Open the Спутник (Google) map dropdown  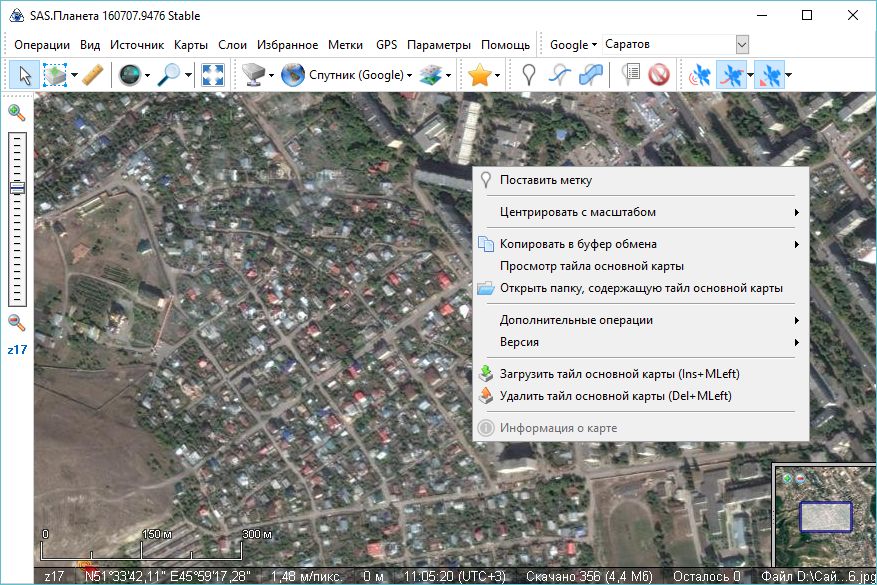point(346,75)
